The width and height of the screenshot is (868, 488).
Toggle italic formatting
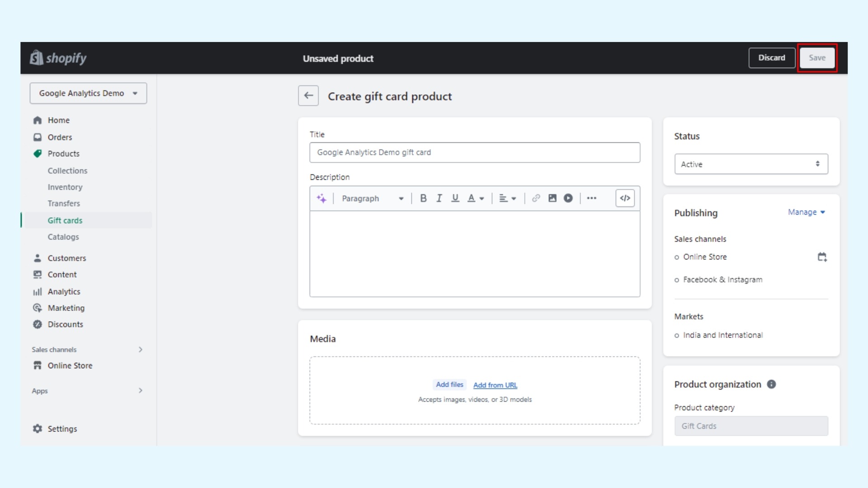pyautogui.click(x=439, y=198)
